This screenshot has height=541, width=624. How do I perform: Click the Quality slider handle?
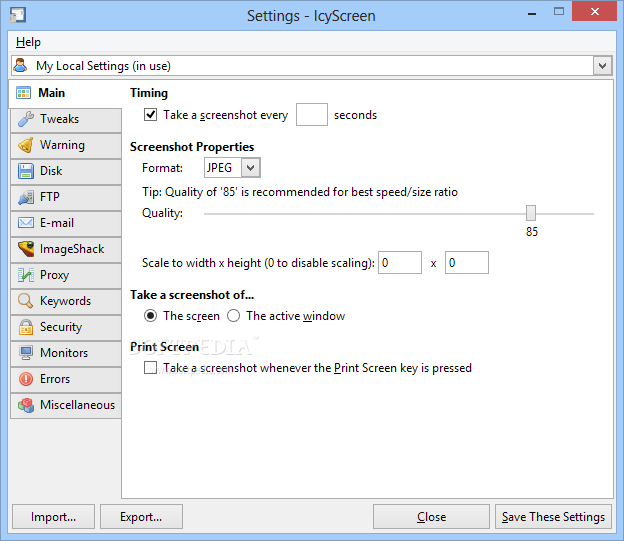(531, 213)
